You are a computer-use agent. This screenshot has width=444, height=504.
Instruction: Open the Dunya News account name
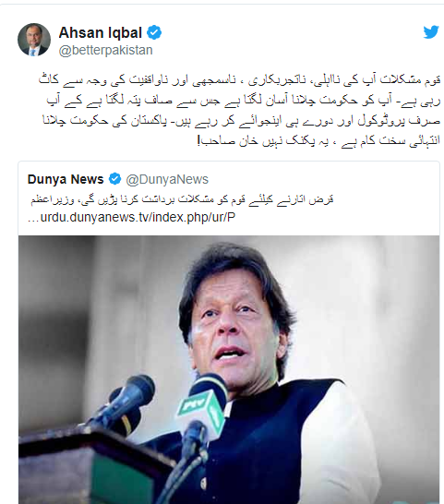(x=66, y=179)
